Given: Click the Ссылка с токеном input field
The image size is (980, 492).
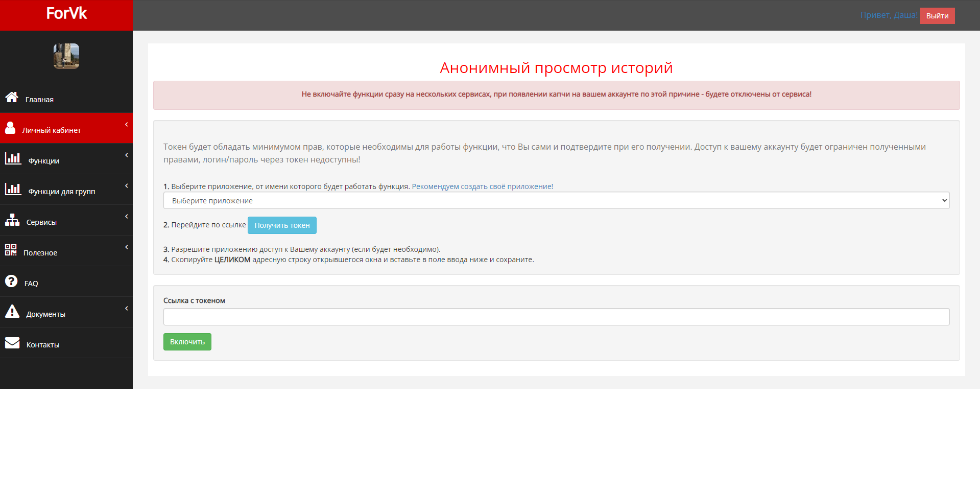Looking at the screenshot, I should (x=556, y=317).
